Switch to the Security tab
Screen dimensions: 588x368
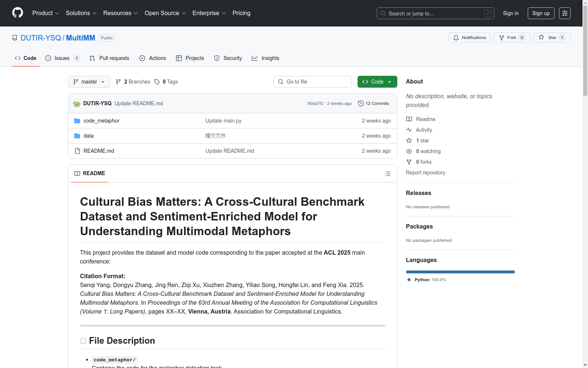[x=228, y=58]
